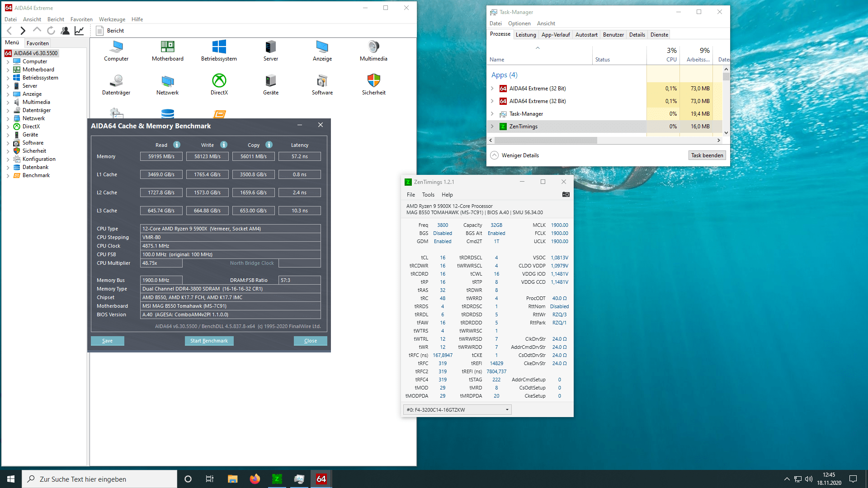Click Close in the benchmark dialog
868x488 pixels.
tap(311, 341)
